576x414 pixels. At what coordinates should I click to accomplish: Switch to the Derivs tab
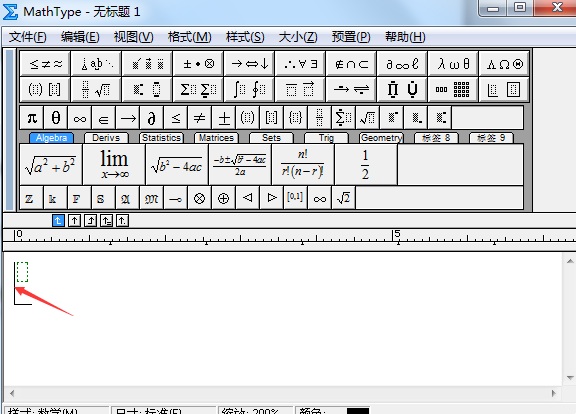click(x=106, y=138)
